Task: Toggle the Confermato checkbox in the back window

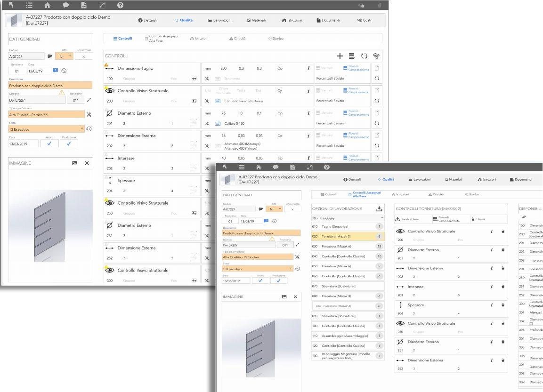Action: (x=83, y=56)
